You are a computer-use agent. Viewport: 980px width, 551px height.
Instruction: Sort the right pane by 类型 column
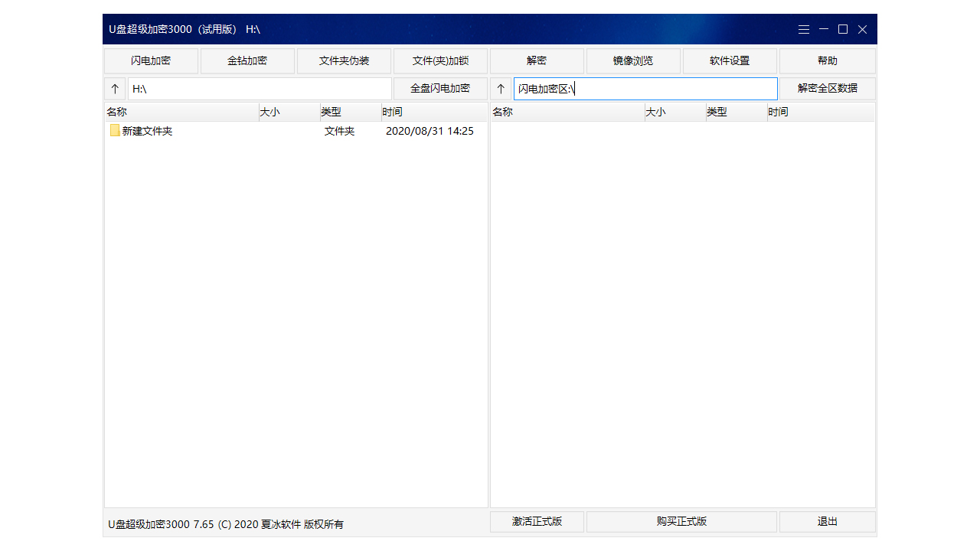(x=737, y=112)
